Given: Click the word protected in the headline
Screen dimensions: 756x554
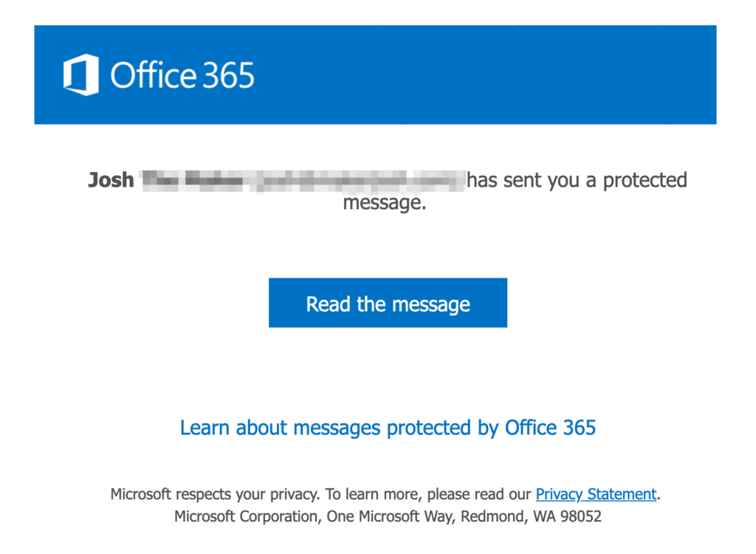Looking at the screenshot, I should coord(645,181).
